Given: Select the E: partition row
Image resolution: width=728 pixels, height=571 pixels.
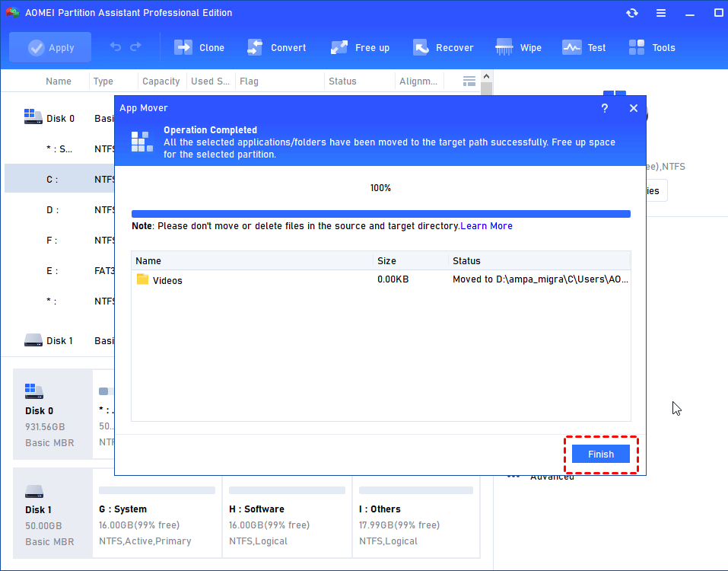Looking at the screenshot, I should tap(59, 271).
